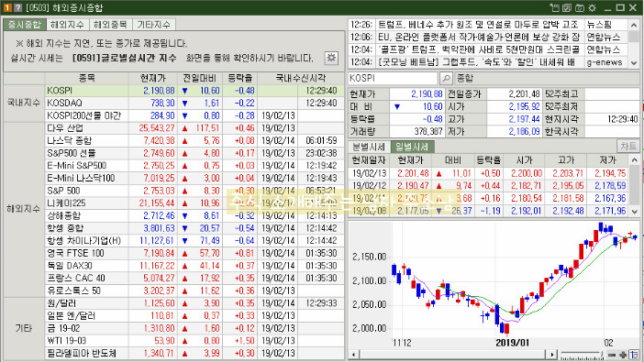This screenshot has width=644, height=362.
Task: Click the 차트 button
Action: pos(628,146)
